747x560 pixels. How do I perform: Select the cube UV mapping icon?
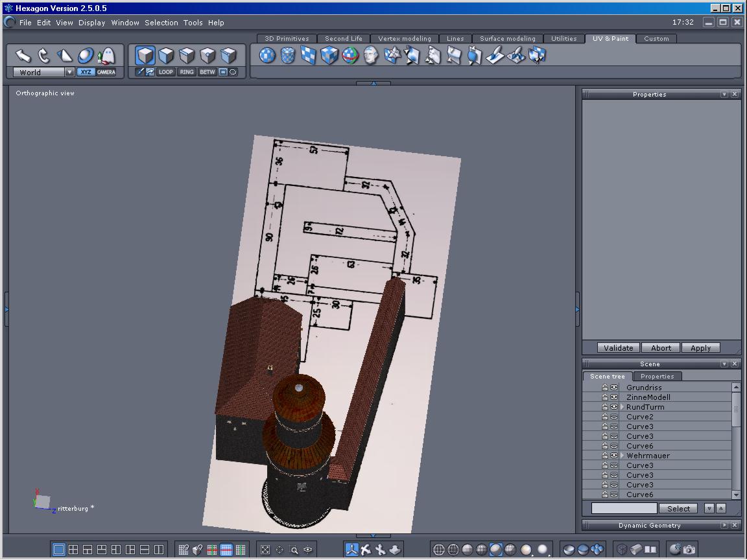pos(329,56)
